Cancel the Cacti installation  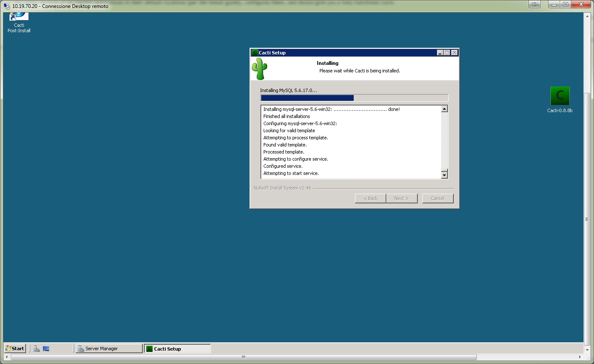pos(437,198)
